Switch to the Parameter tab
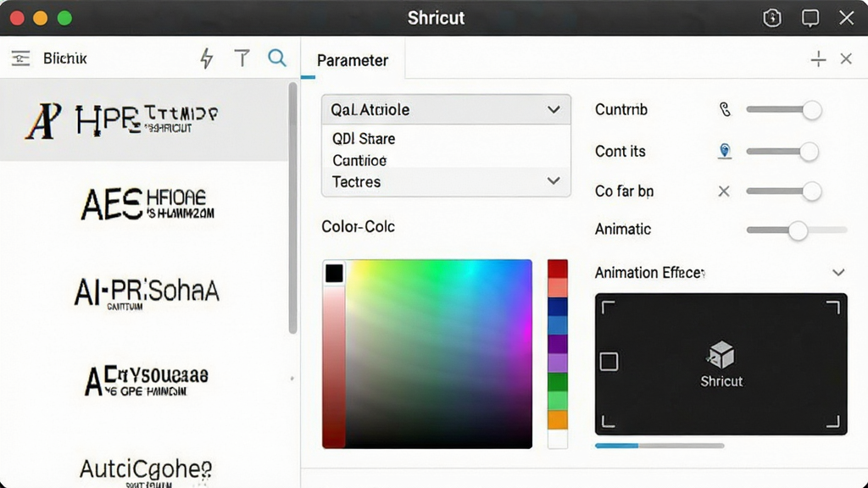This screenshot has width=868, height=488. (x=353, y=60)
